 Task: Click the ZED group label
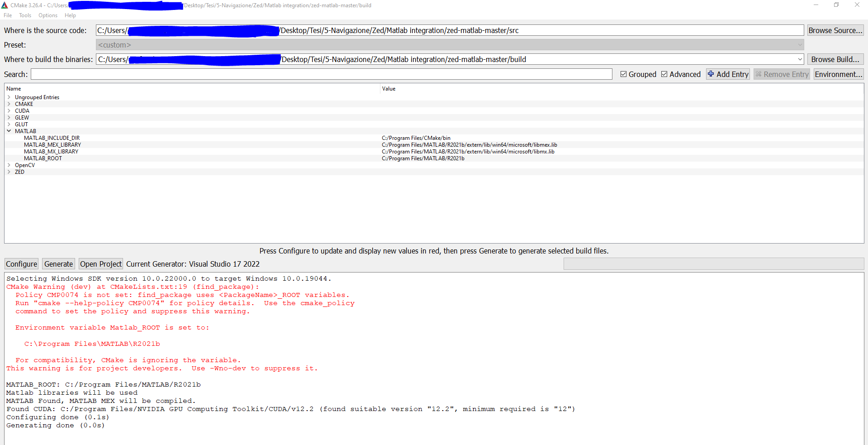[x=19, y=172]
